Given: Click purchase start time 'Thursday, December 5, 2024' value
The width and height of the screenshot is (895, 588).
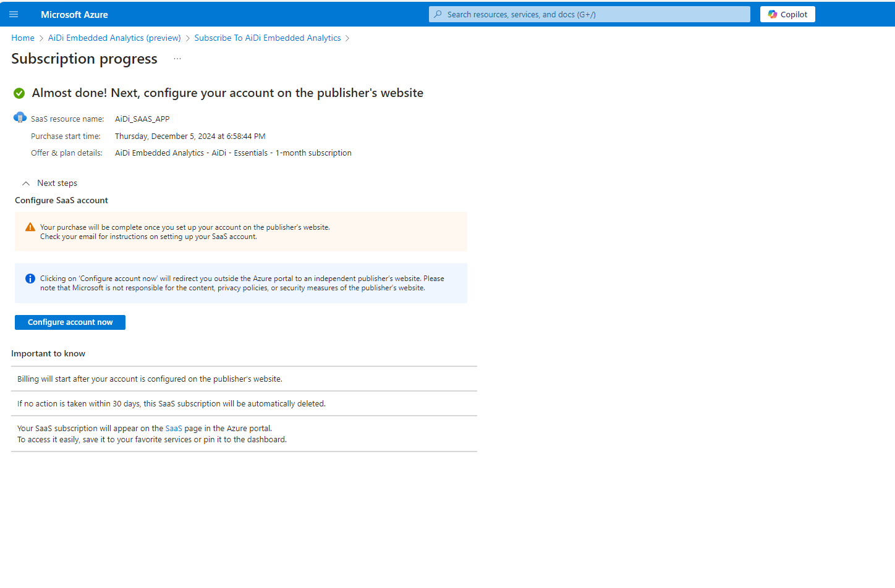Looking at the screenshot, I should 190,136.
